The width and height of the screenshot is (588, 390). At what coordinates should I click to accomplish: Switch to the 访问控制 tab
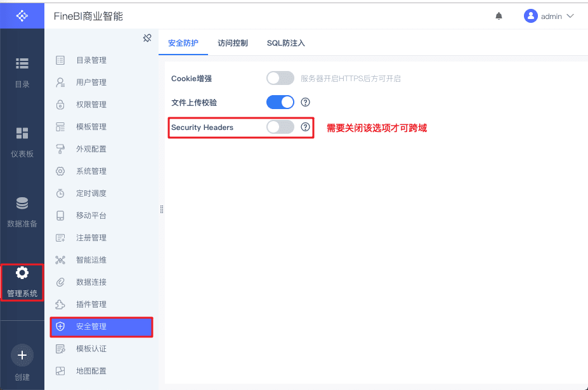(x=233, y=42)
